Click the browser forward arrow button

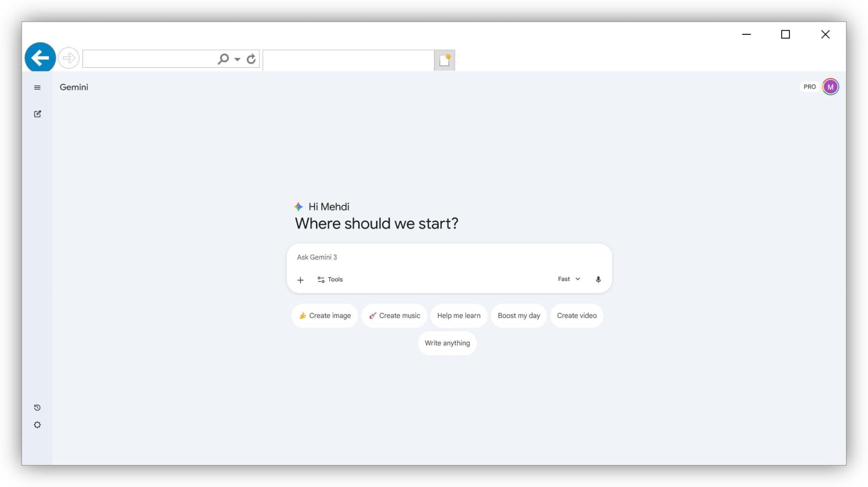[69, 58]
